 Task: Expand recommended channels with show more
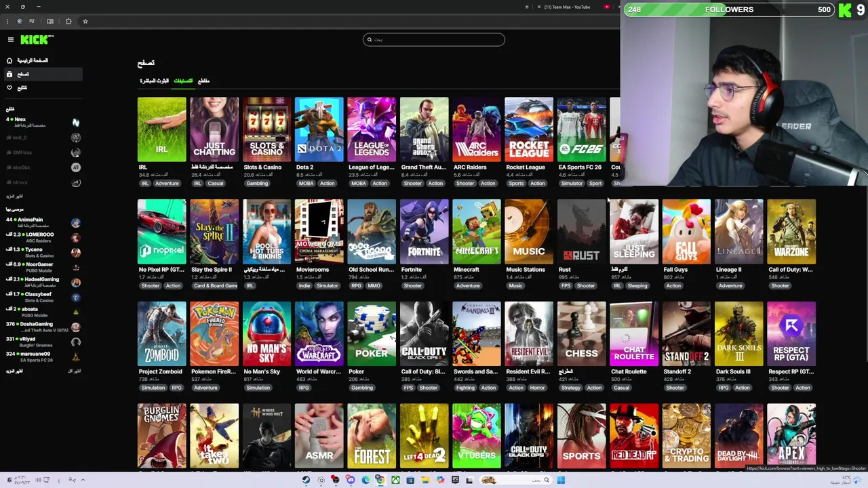(14, 371)
